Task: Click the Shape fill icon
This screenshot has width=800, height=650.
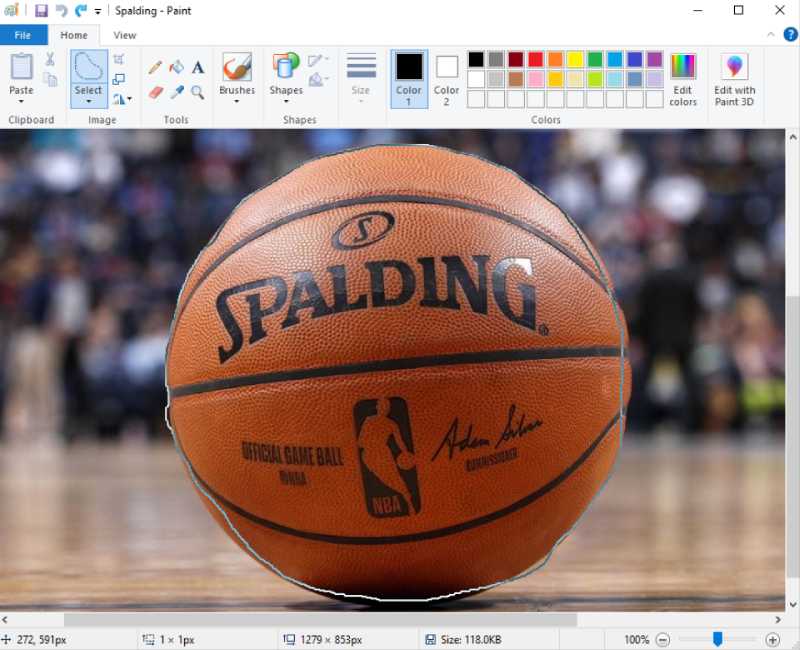Action: (x=316, y=80)
